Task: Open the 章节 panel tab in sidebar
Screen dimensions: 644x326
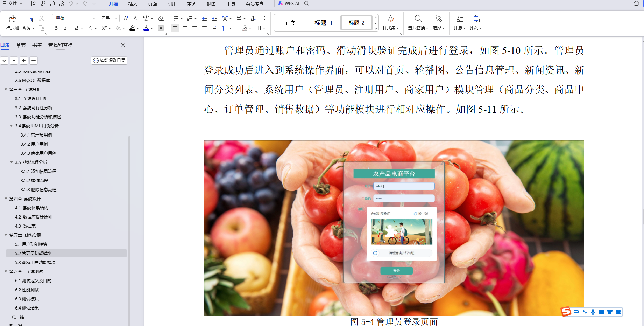Action: pyautogui.click(x=21, y=45)
